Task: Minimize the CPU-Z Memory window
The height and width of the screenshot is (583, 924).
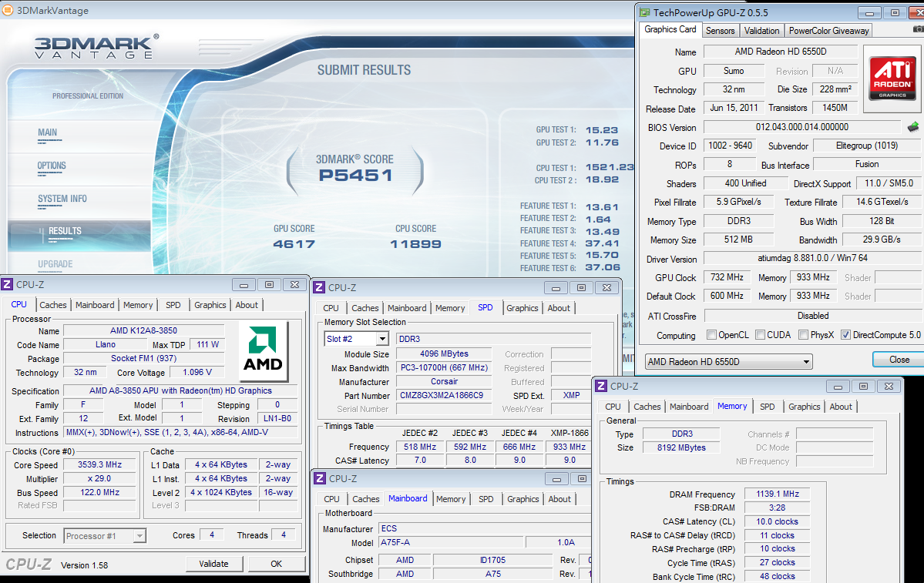Action: [838, 387]
